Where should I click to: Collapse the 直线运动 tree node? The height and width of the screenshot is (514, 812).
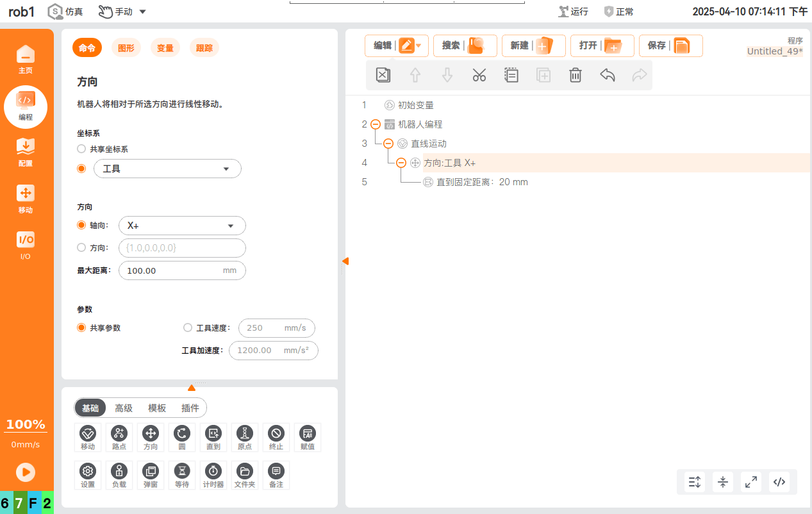388,144
